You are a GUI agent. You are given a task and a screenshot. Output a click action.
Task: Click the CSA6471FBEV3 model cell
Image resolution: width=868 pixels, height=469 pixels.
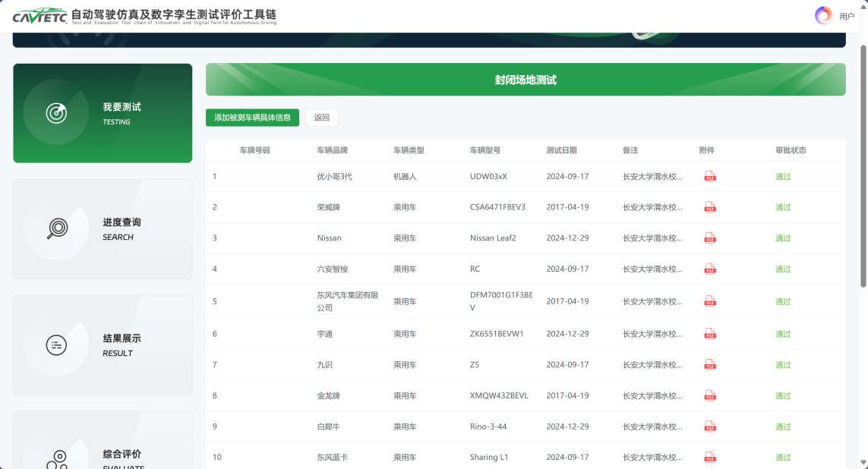pos(497,207)
